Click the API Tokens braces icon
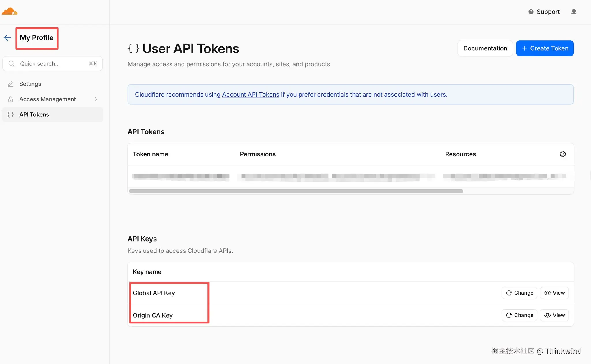 pyautogui.click(x=11, y=115)
